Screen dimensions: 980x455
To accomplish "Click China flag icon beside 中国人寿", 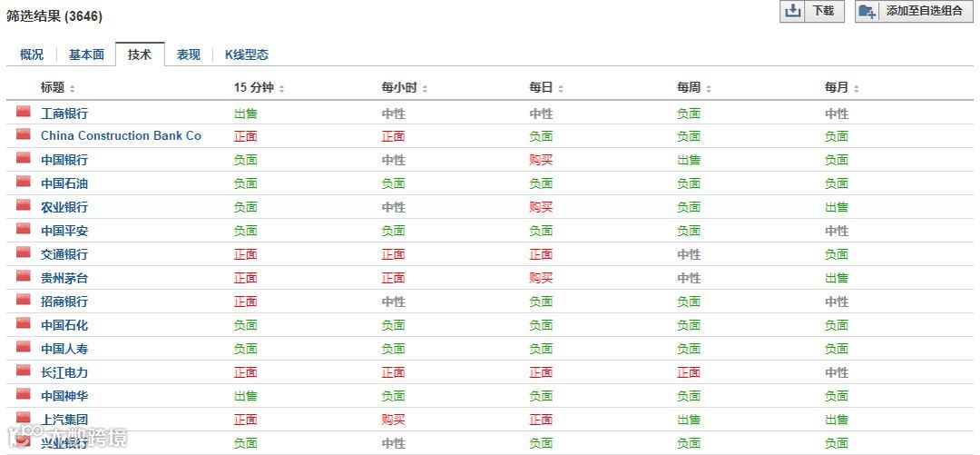I will [23, 347].
